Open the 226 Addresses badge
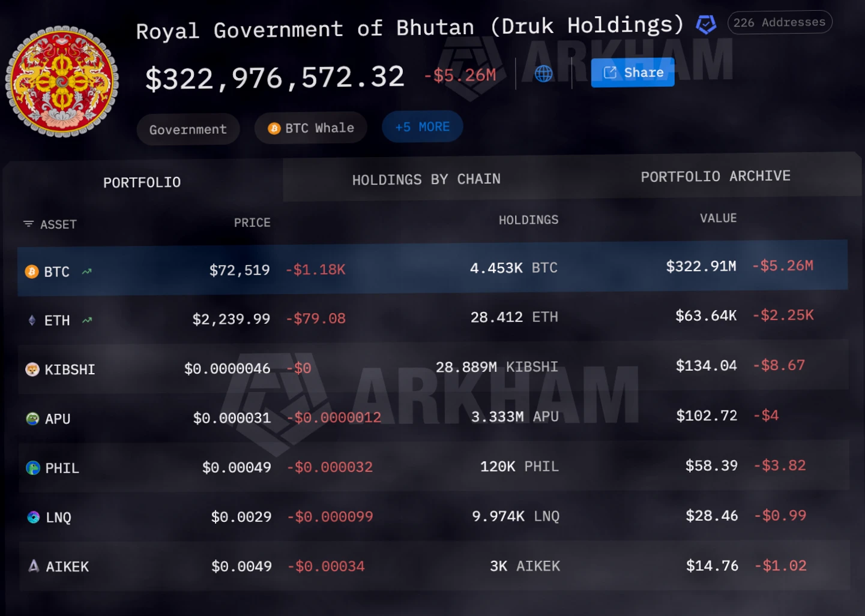 780,22
